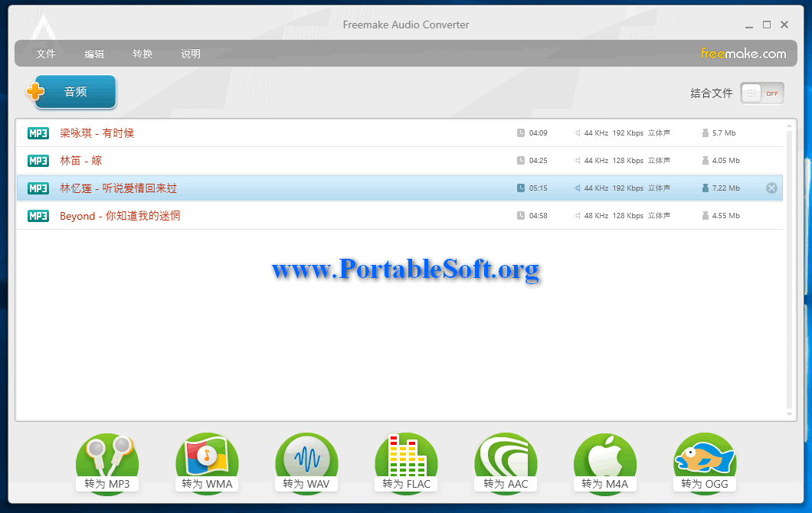Select the 转为 WAV waveform icon
The height and width of the screenshot is (513, 812).
tap(306, 463)
